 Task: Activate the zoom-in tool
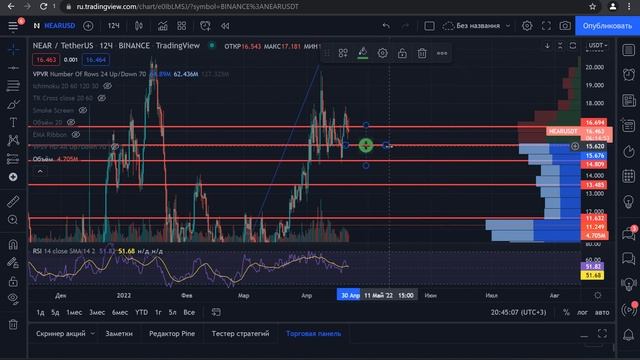[13, 220]
